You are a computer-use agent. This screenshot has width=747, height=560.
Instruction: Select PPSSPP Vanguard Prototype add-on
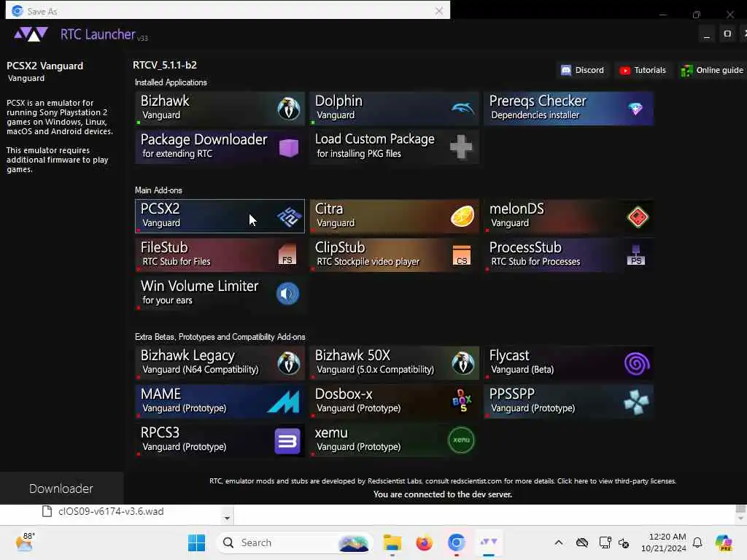568,402
